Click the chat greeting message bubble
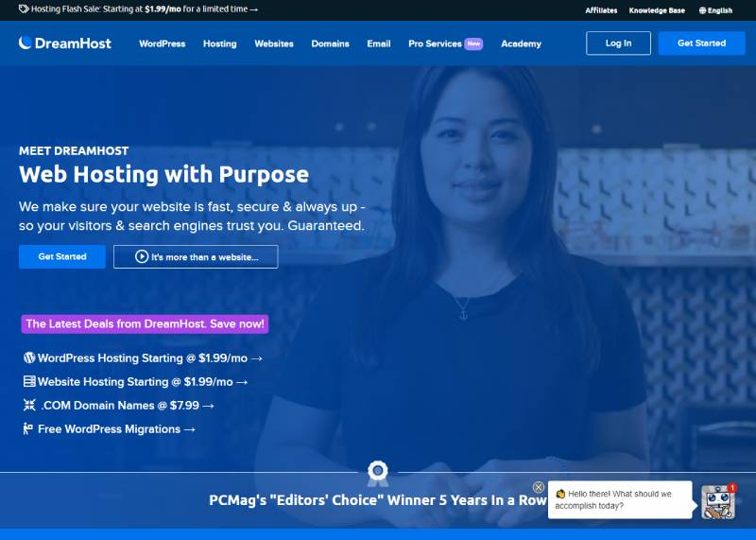Viewport: 756px width, 540px height. (x=620, y=499)
